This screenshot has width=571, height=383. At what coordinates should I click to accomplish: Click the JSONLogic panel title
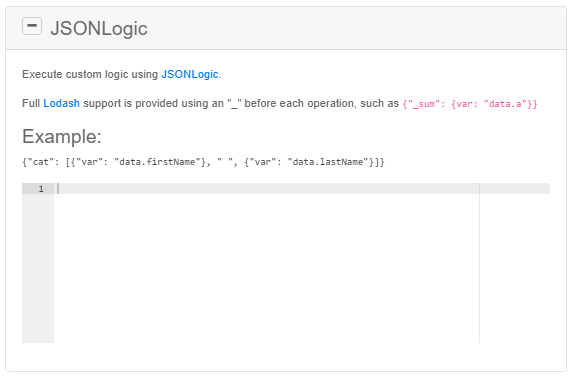pyautogui.click(x=99, y=28)
